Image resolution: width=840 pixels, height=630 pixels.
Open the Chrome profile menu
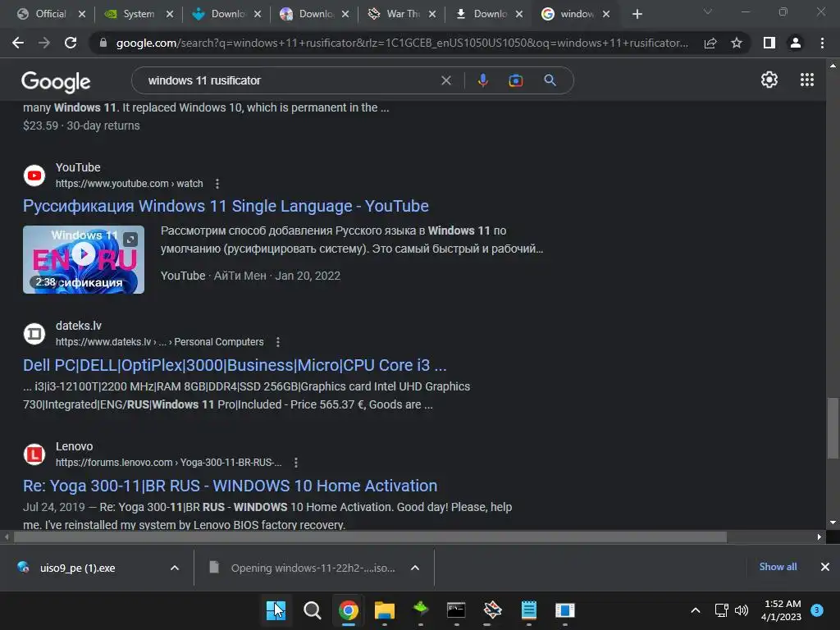click(x=796, y=43)
